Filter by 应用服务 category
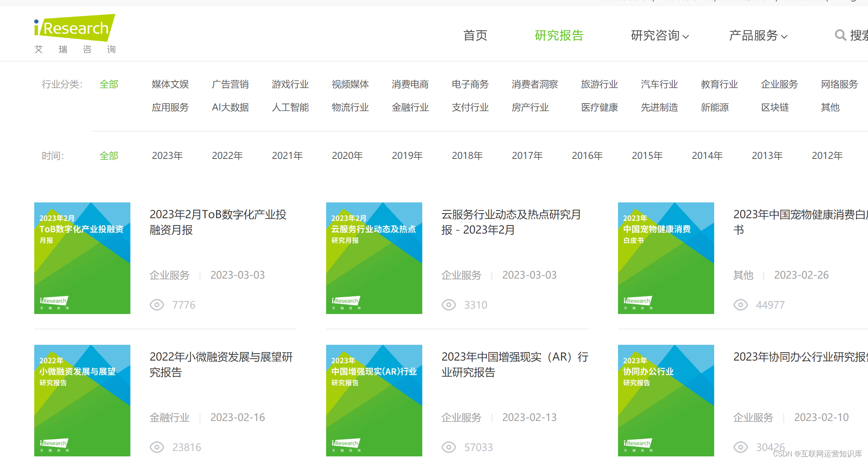Image resolution: width=868 pixels, height=461 pixels. tap(170, 107)
